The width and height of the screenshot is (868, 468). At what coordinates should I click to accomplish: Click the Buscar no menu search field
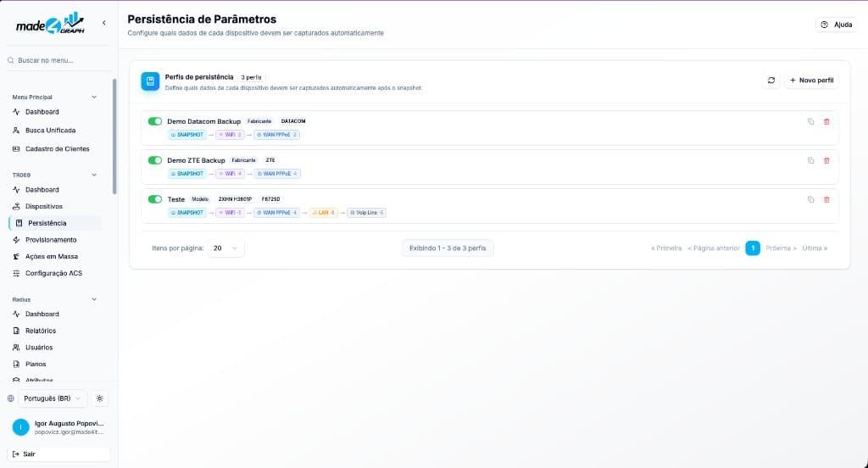pyautogui.click(x=58, y=60)
